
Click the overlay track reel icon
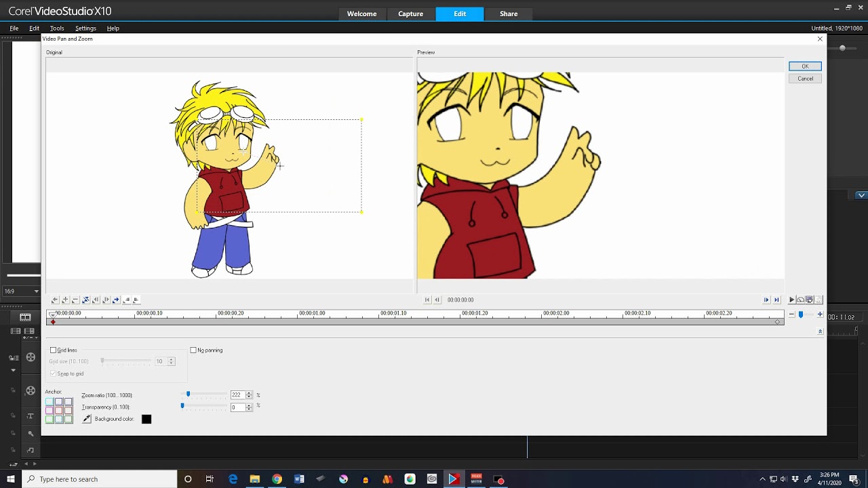click(31, 390)
